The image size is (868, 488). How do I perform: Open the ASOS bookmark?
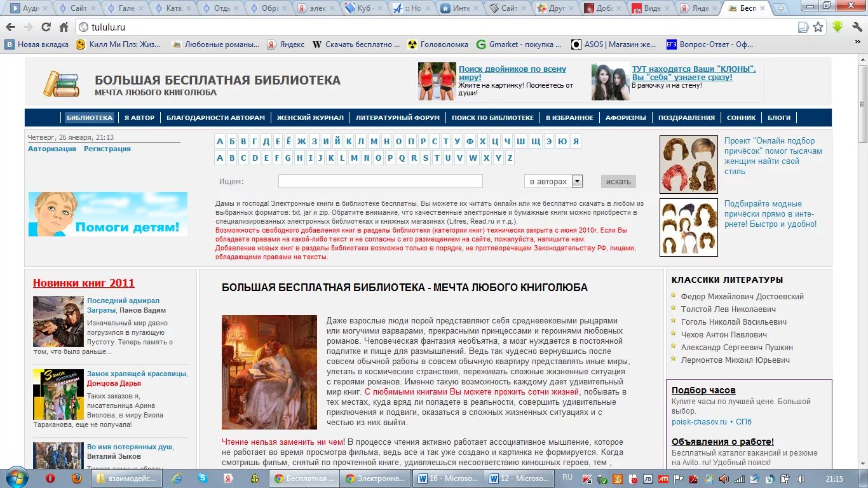(x=614, y=44)
